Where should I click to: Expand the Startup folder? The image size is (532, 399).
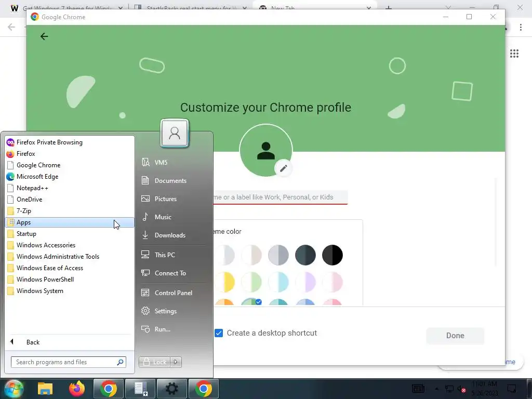pos(70,234)
